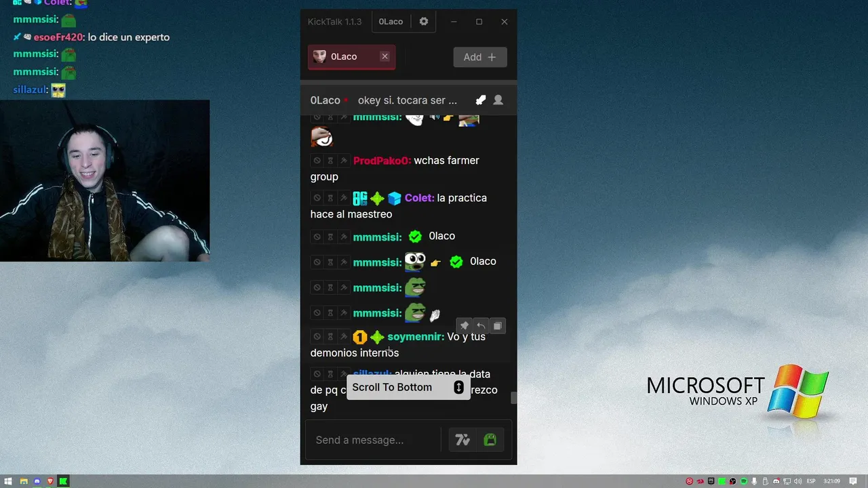Open the Windows Start button
Viewport: 868px width, 488px height.
tap(8, 481)
